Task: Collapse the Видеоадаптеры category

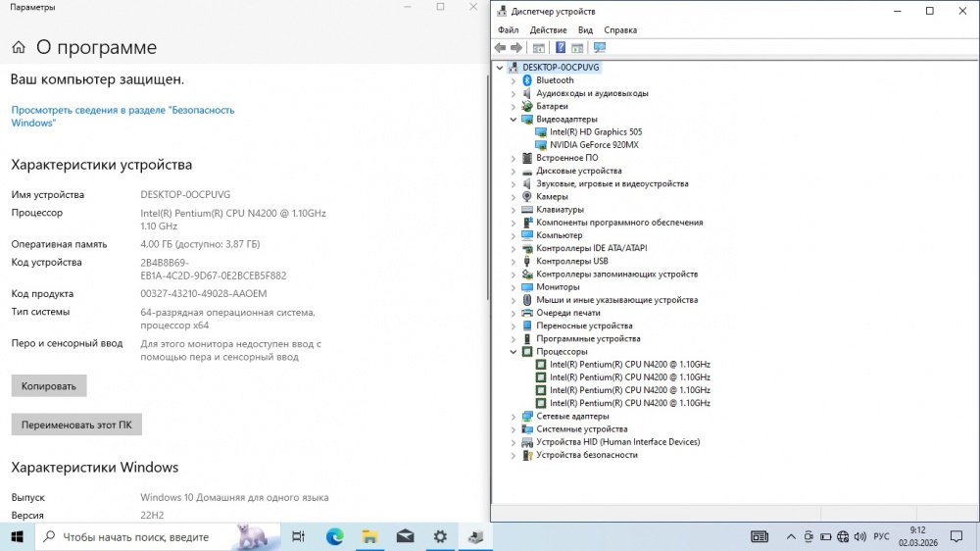Action: point(514,120)
